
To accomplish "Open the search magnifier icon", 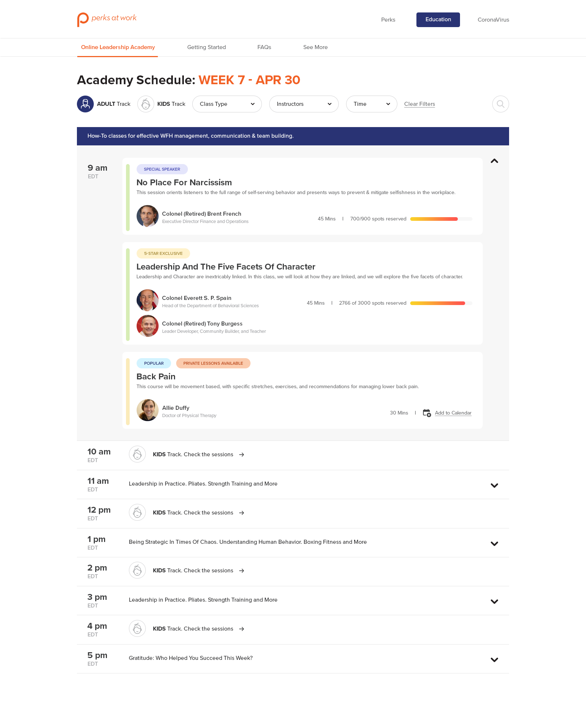I will click(500, 104).
